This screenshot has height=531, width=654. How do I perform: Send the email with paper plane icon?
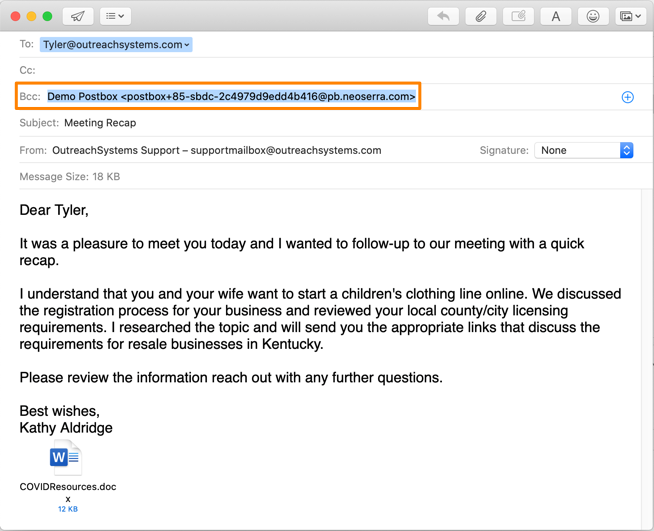click(x=77, y=16)
